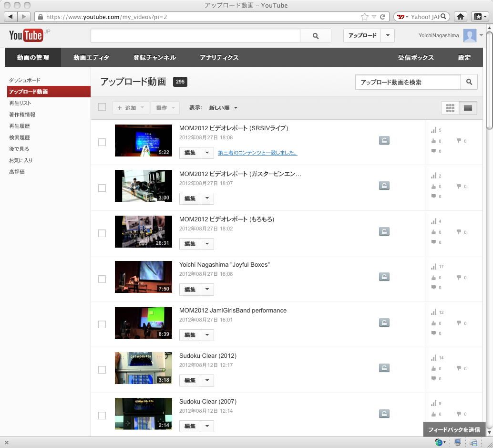Screen dimensions: 493x448
Task: Check the box for もろもろ video
Action: tap(102, 233)
